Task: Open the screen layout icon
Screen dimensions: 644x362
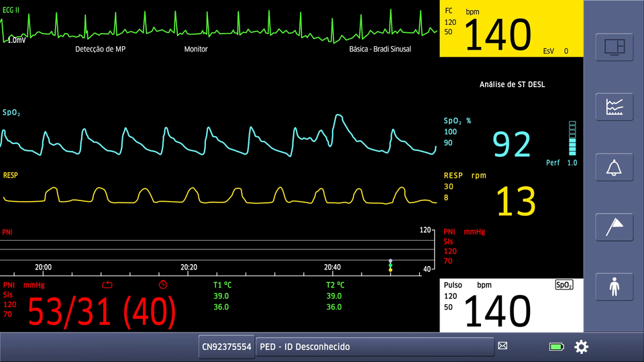Action: (614, 47)
